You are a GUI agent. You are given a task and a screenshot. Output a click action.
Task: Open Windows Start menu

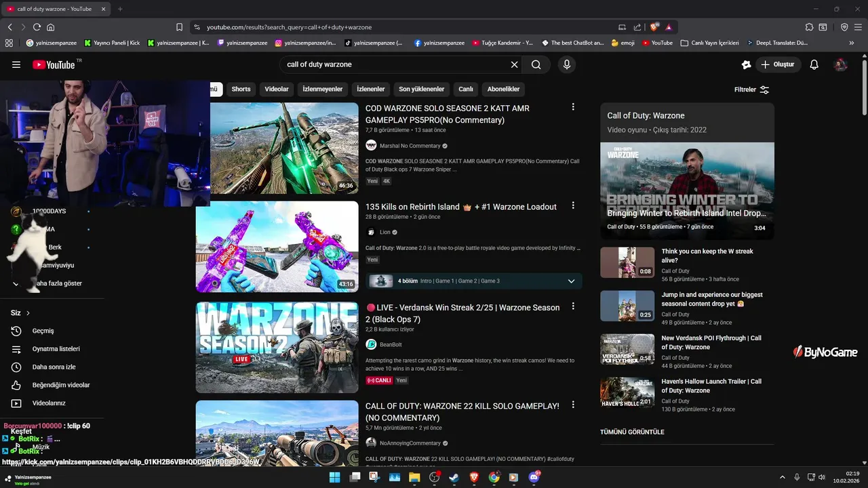tap(334, 477)
